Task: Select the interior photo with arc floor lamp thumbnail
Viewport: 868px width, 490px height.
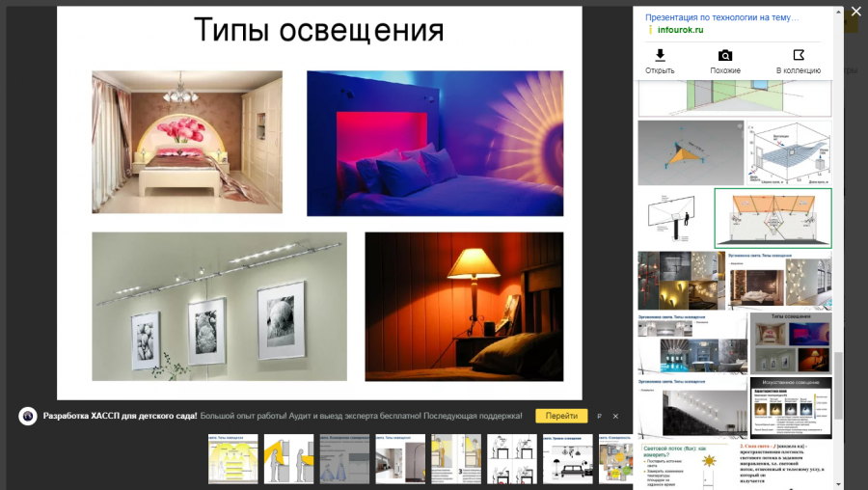Action: 400,459
